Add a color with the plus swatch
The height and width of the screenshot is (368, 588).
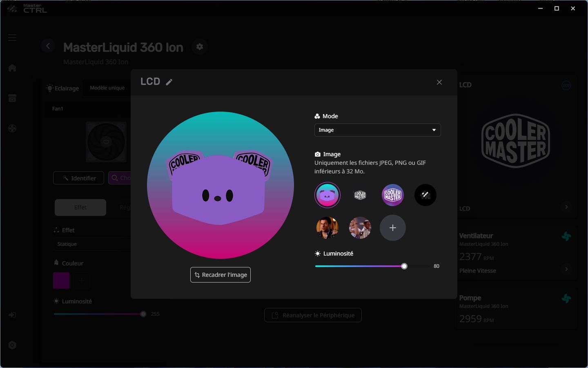[82, 280]
